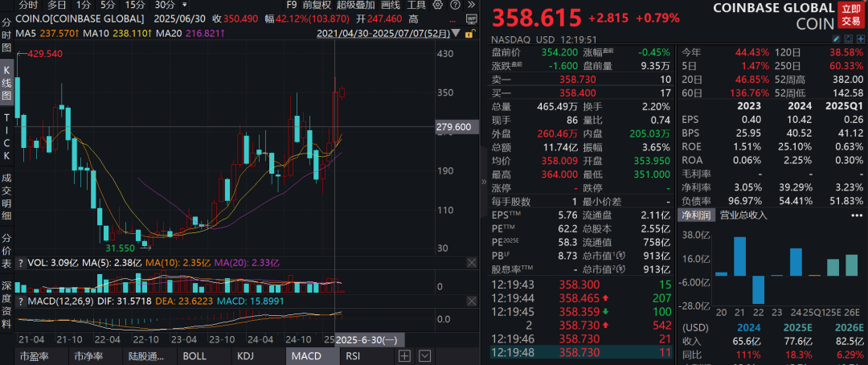Add COIN to watchlist with the plus icon
The image size is (868, 365).
[x=860, y=39]
